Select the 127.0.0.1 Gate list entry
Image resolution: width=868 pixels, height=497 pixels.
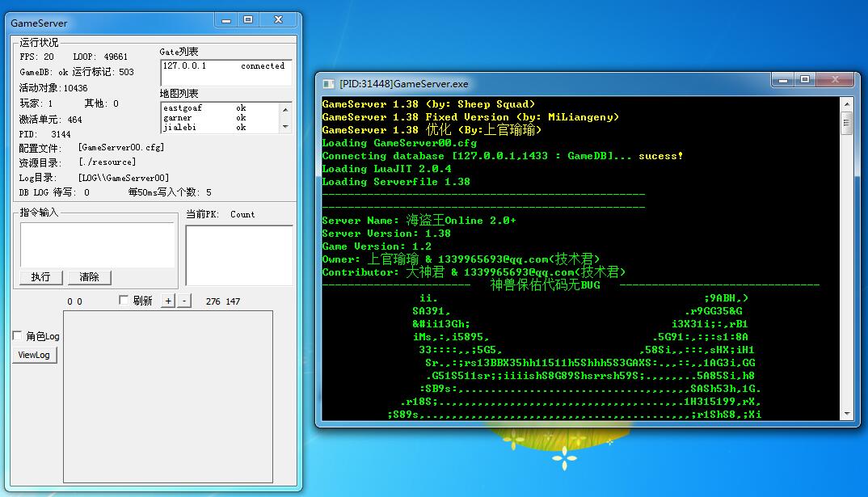[225, 65]
